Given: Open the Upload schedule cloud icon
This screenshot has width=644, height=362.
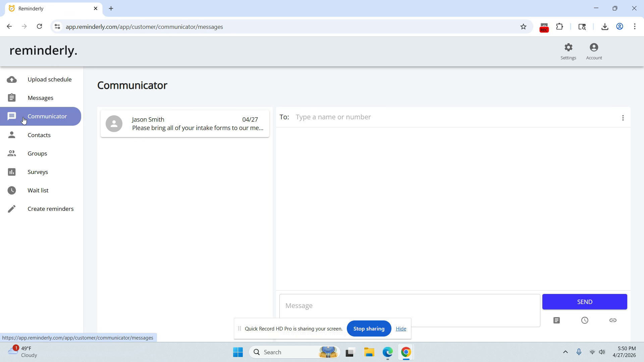Looking at the screenshot, I should (12, 79).
